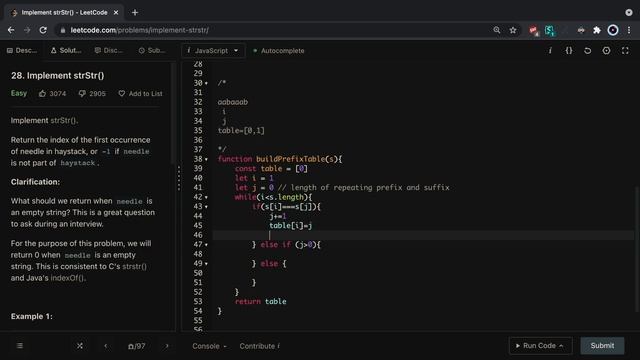640x360 pixels.
Task: Submit the solution
Action: (602, 346)
